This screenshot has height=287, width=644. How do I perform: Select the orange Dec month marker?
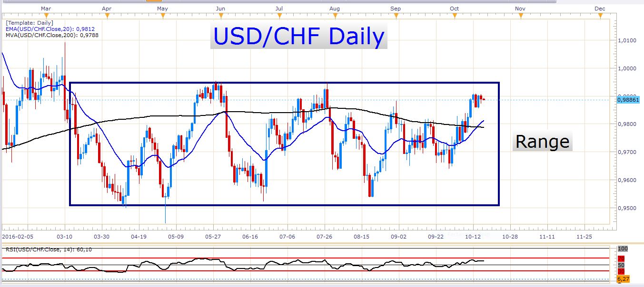600,17
